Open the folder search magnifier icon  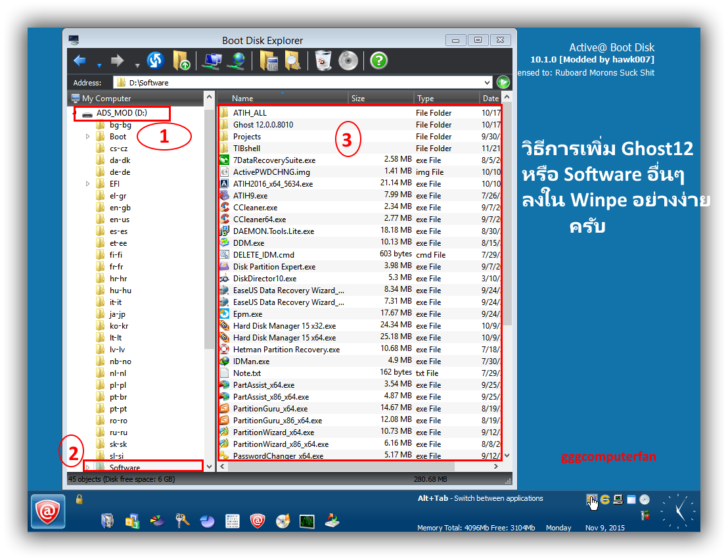click(292, 61)
